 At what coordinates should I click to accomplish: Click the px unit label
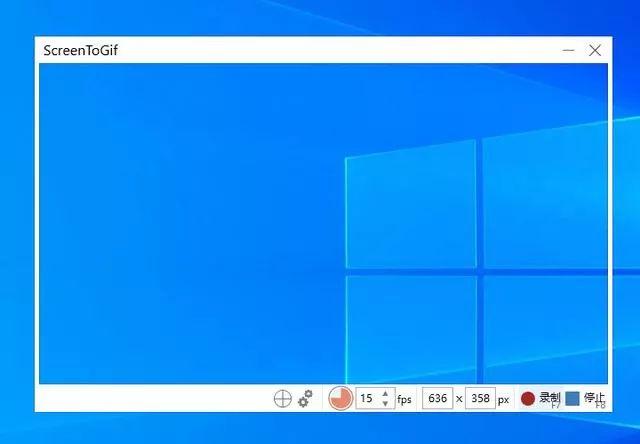504,399
